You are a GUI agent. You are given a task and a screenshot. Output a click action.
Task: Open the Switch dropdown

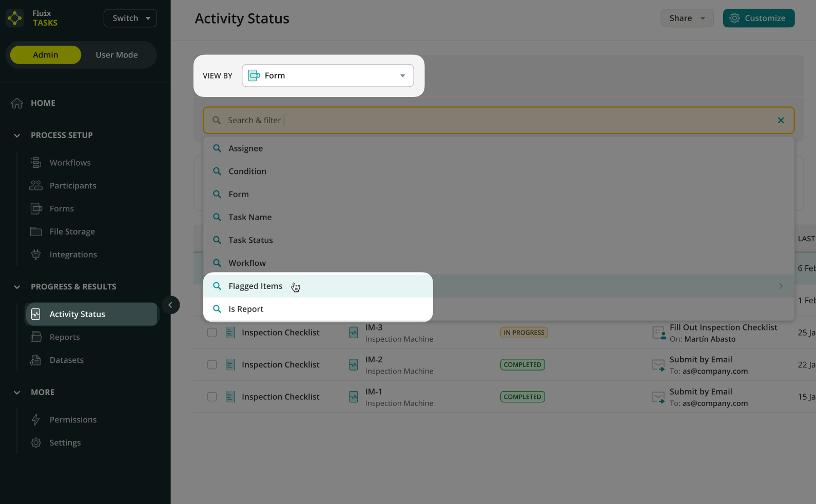click(x=130, y=18)
